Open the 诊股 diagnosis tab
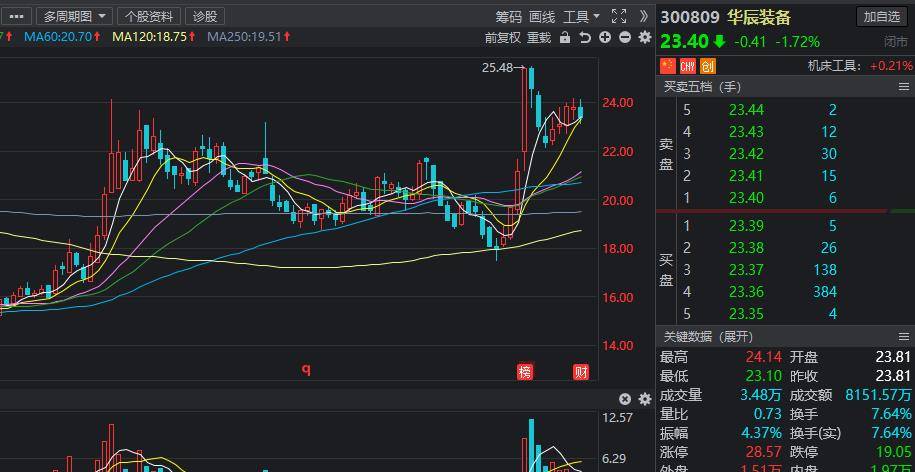 point(205,16)
